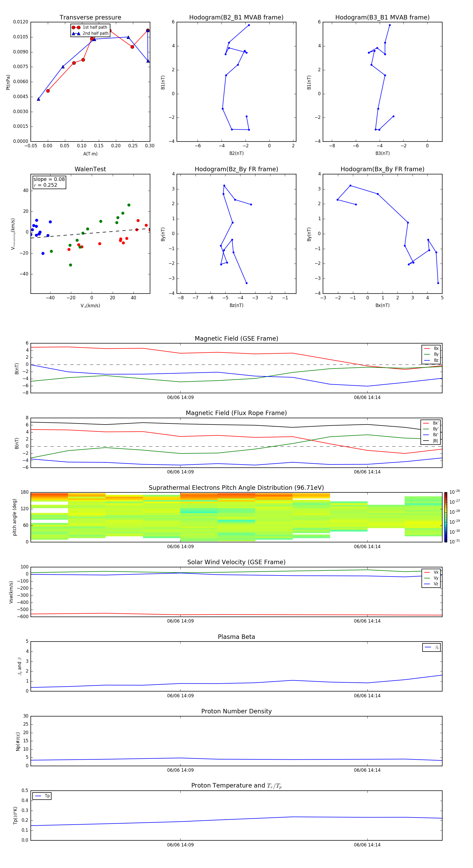Image resolution: width=473 pixels, height=868 pixels.
Task: Click the 'Pt(nPa)' y-axis label
Action: pos(8,82)
